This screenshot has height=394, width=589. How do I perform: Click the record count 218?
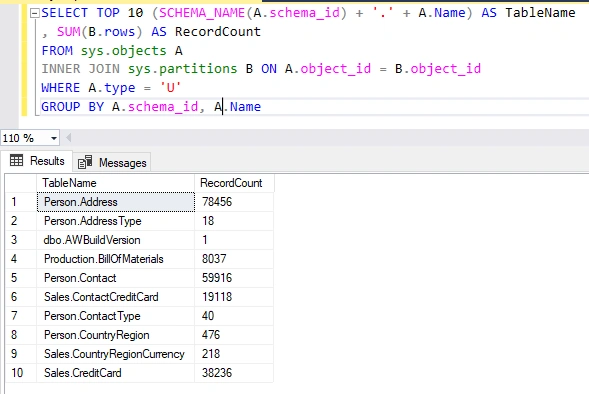[234, 354]
